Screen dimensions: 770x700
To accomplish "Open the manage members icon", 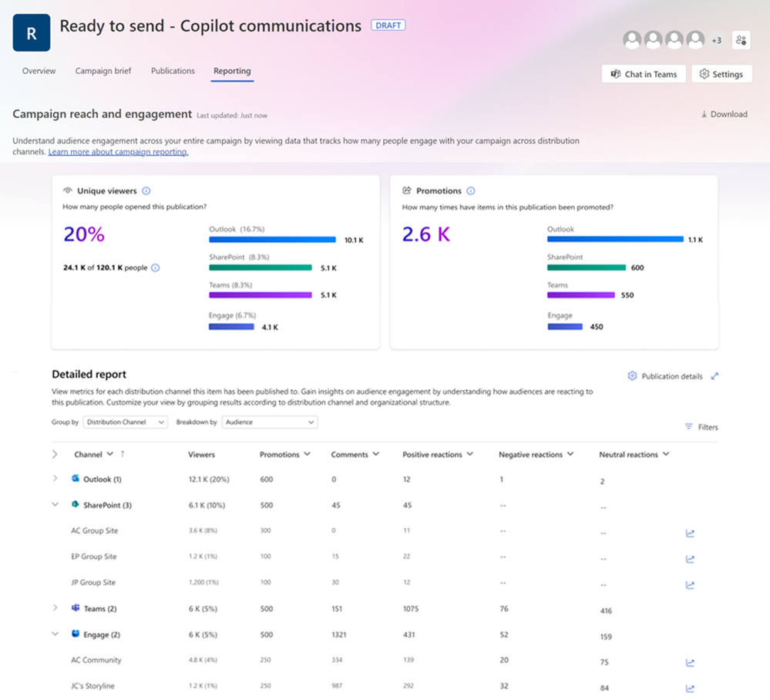I will click(741, 40).
